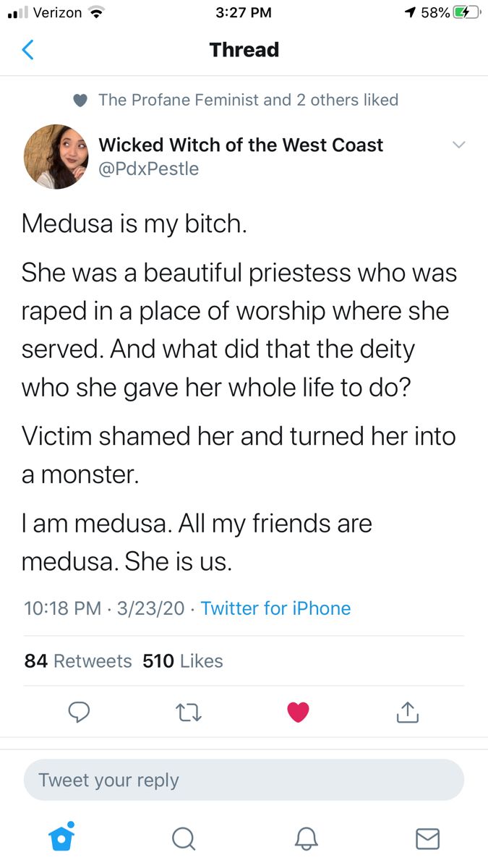Open the Twitter for iPhone source link

click(275, 608)
